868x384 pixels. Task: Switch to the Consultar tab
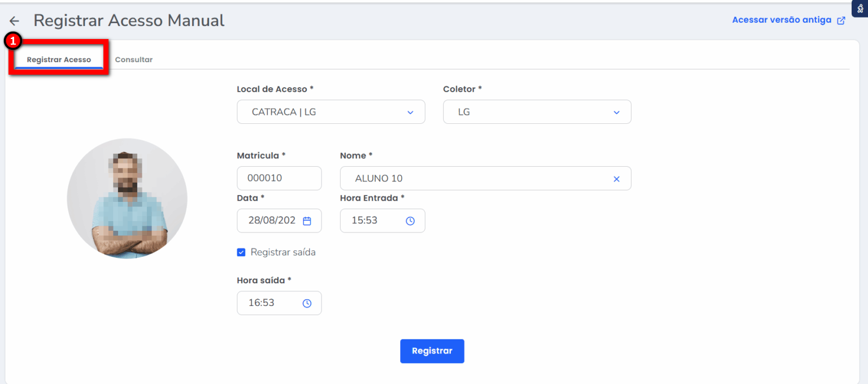point(134,59)
